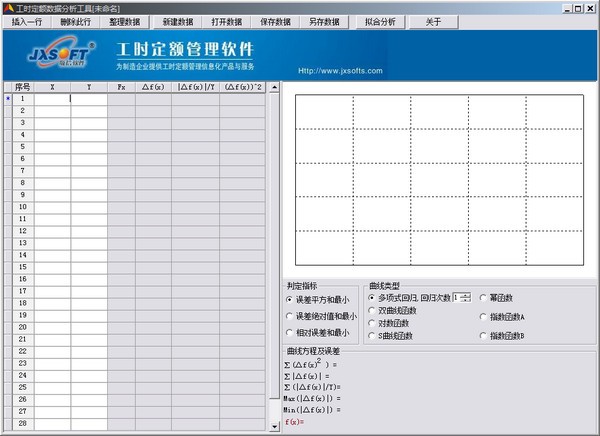Image resolution: width=600 pixels, height=436 pixels.
Task: Select 指数函数A curve type
Action: (x=502, y=317)
